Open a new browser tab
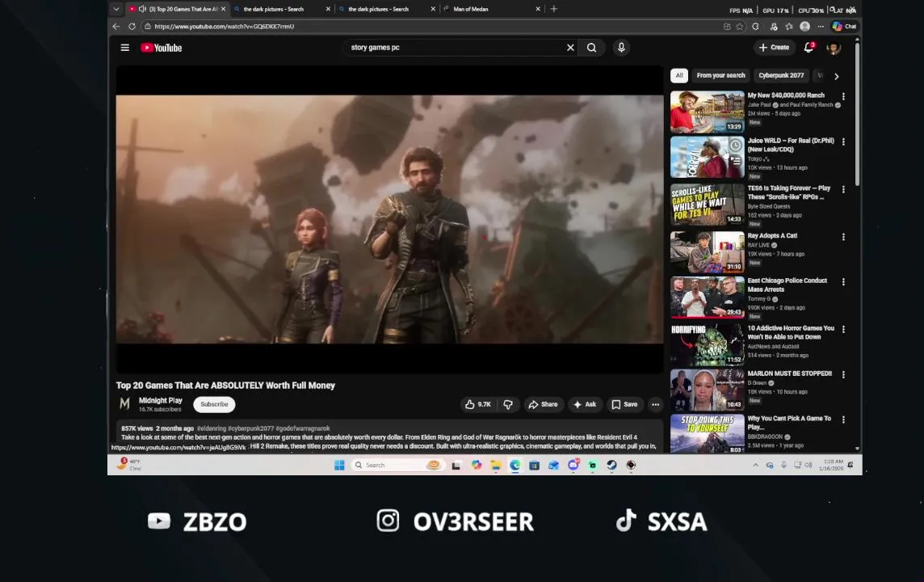Image resolution: width=924 pixels, height=582 pixels. tap(553, 9)
